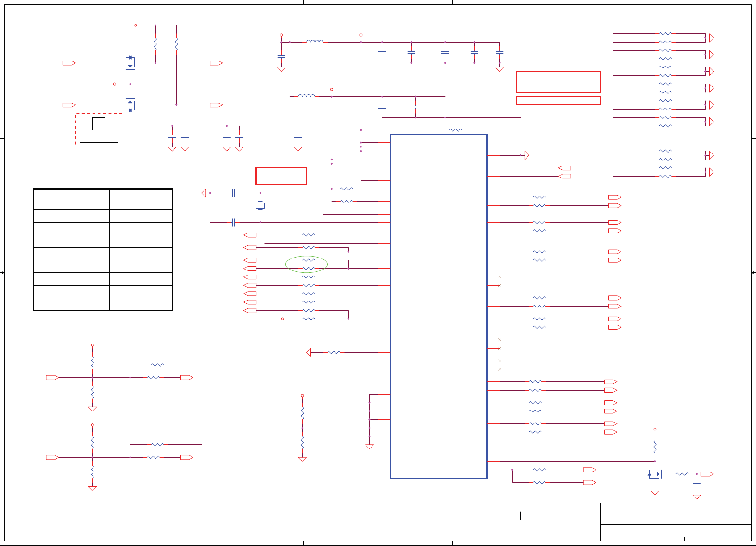Click the MOSFET symbol near the bottom-right corner
This screenshot has width=756, height=546.
pyautogui.click(x=654, y=474)
